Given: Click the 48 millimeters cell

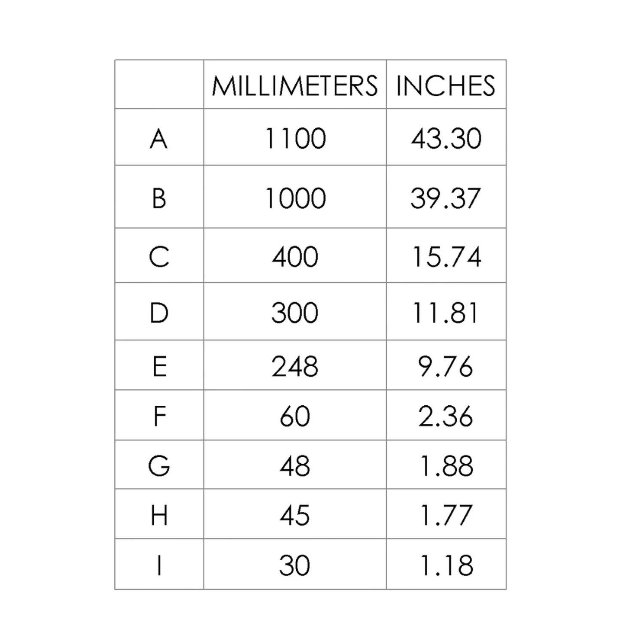Looking at the screenshot, I should tap(295, 466).
